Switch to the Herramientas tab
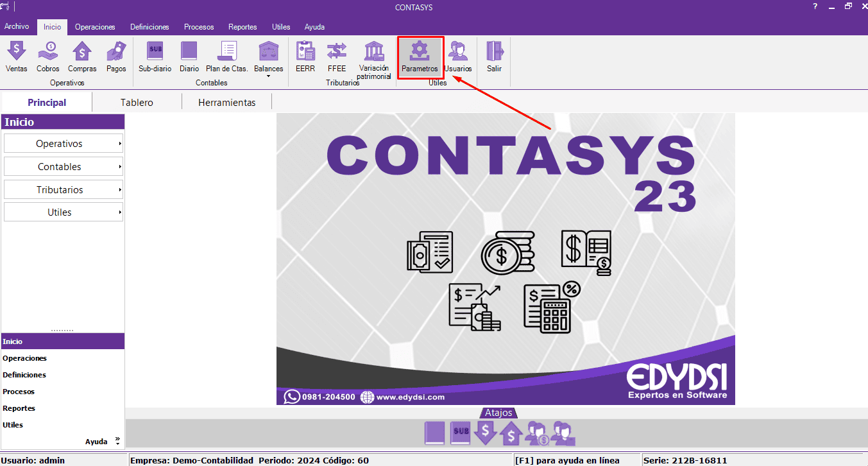This screenshot has width=868, height=466. point(227,103)
